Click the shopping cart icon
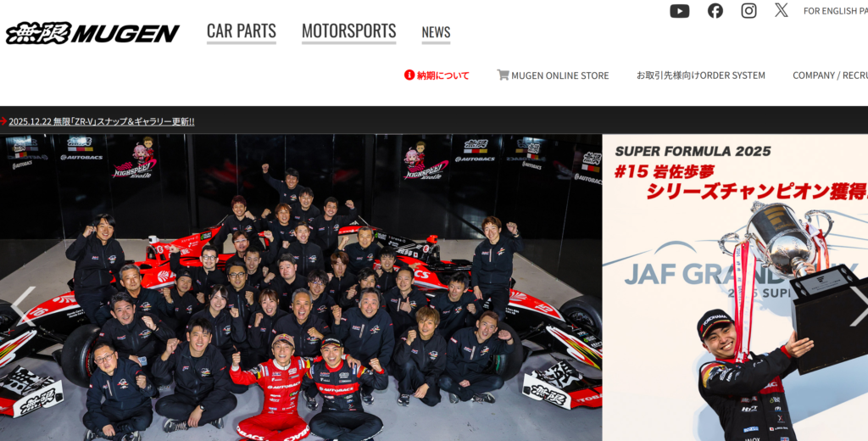Viewport: 868px width, 441px height. (x=503, y=75)
